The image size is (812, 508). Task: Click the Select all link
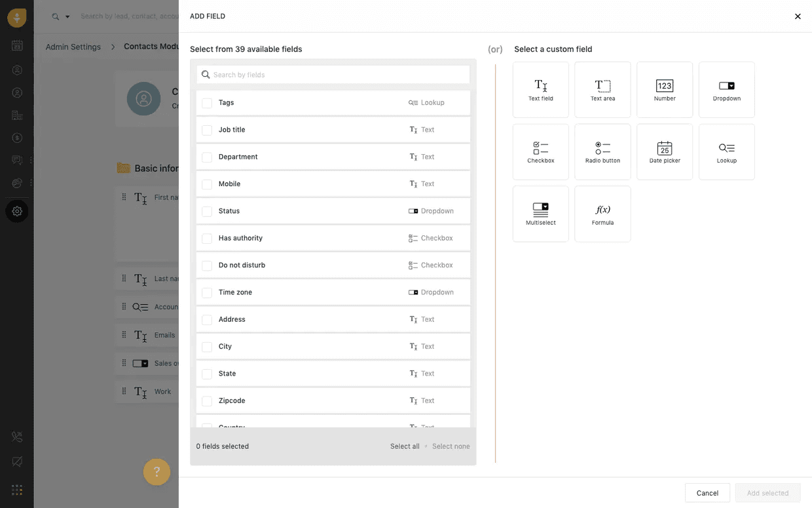coord(405,446)
